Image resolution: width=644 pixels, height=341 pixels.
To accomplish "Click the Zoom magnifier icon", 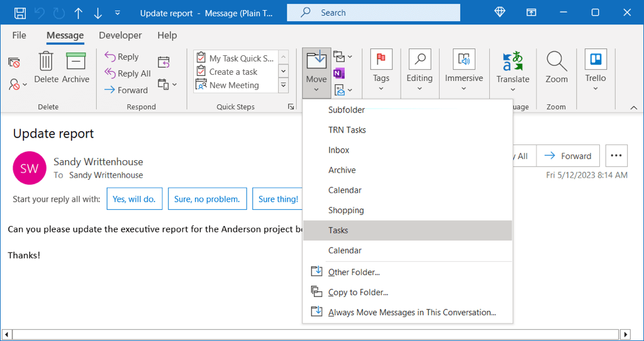I will pyautogui.click(x=557, y=62).
